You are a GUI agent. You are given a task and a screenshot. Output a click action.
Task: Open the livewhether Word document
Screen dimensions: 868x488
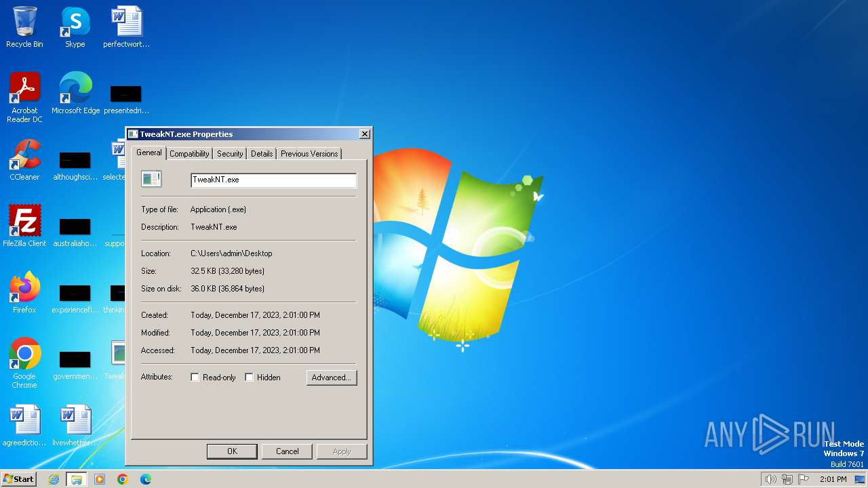[x=75, y=426]
